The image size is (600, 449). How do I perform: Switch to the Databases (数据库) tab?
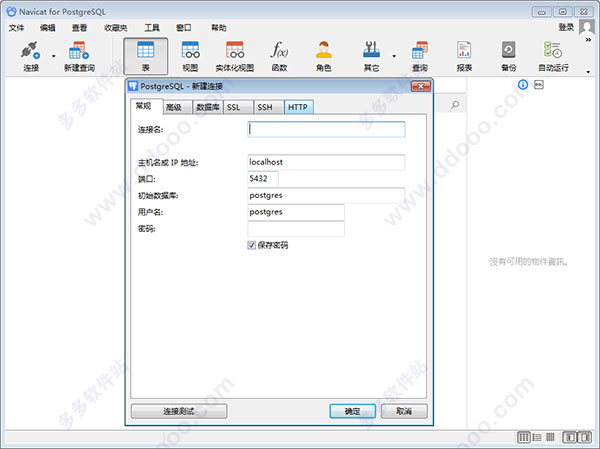[x=208, y=108]
